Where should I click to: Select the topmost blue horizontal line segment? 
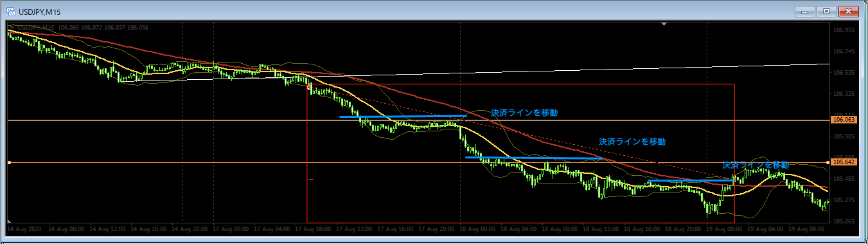[x=403, y=117]
